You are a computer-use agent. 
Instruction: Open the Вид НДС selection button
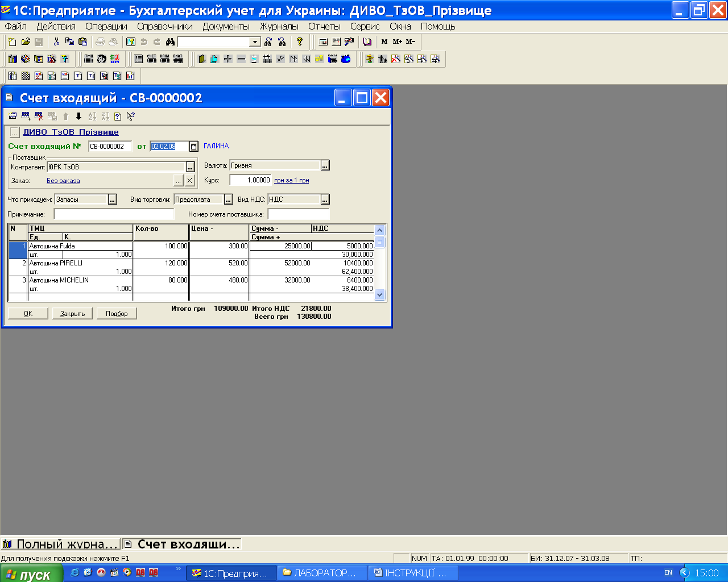(325, 199)
